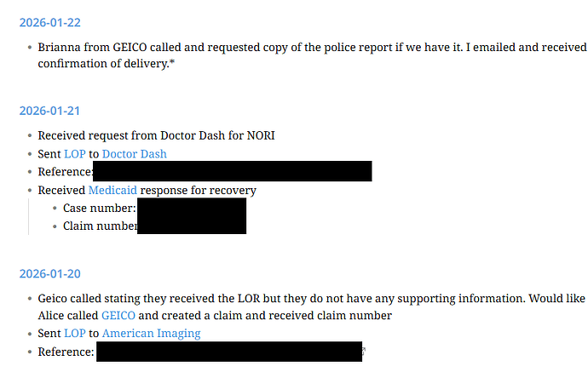Click bullet of Brianna from GEICO note
This screenshot has width=588, height=372.
(x=30, y=48)
